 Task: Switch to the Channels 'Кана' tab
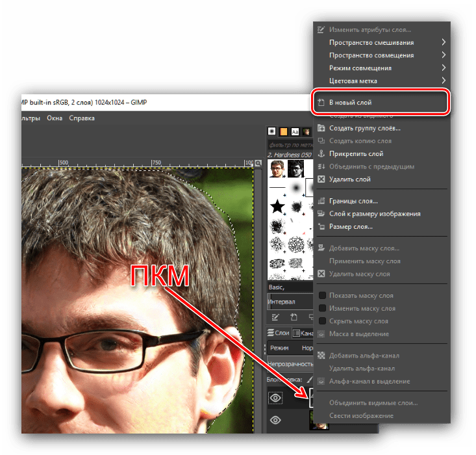(x=303, y=333)
